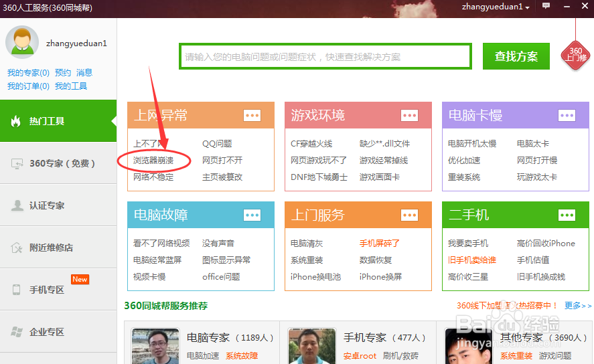
Task: Open more options for 电脑卡慢 category
Action: click(567, 115)
